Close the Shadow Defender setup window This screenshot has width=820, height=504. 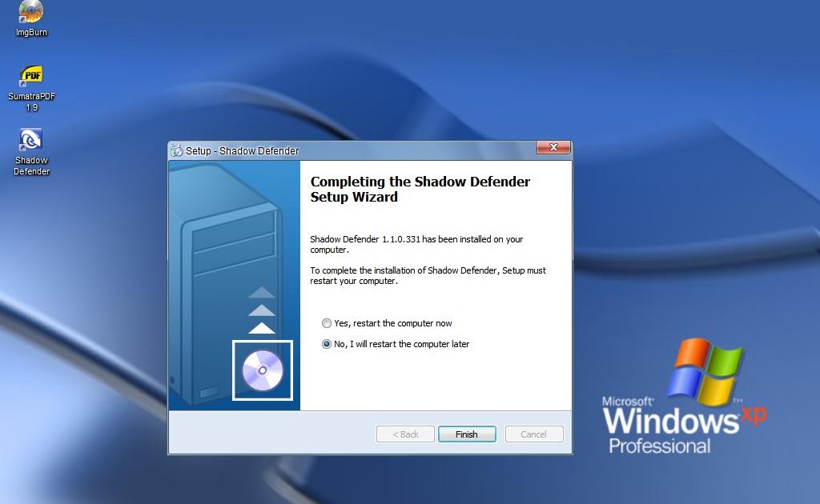(553, 148)
